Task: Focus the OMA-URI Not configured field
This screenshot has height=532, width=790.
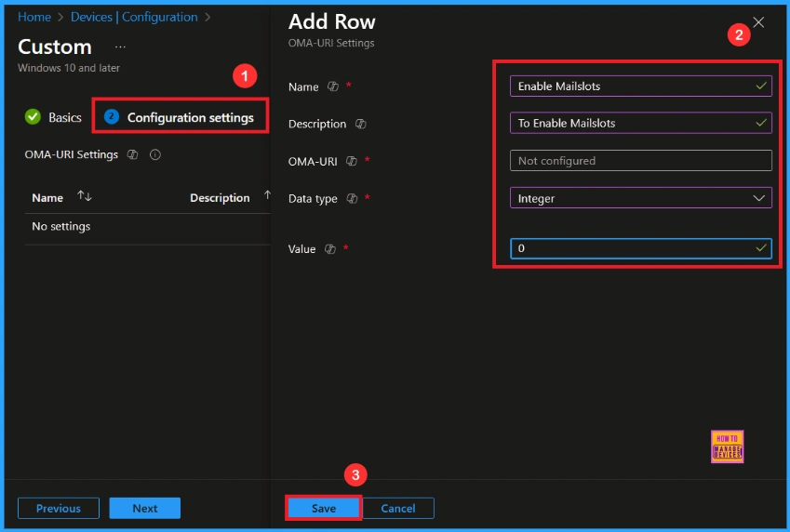Action: tap(640, 161)
